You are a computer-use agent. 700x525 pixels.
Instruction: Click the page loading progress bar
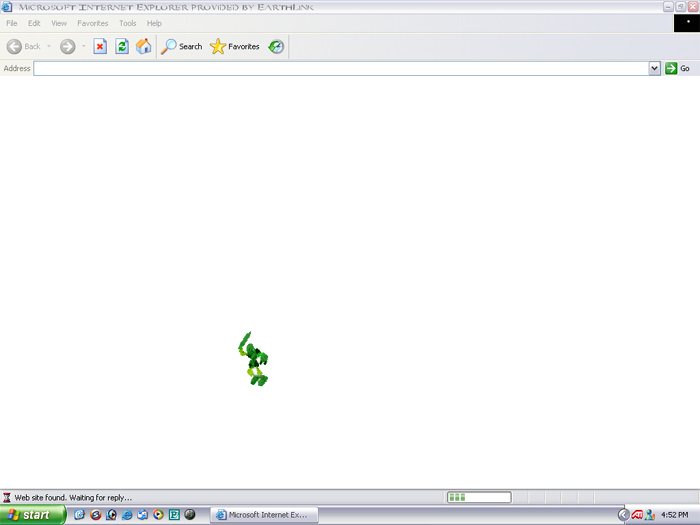click(479, 497)
